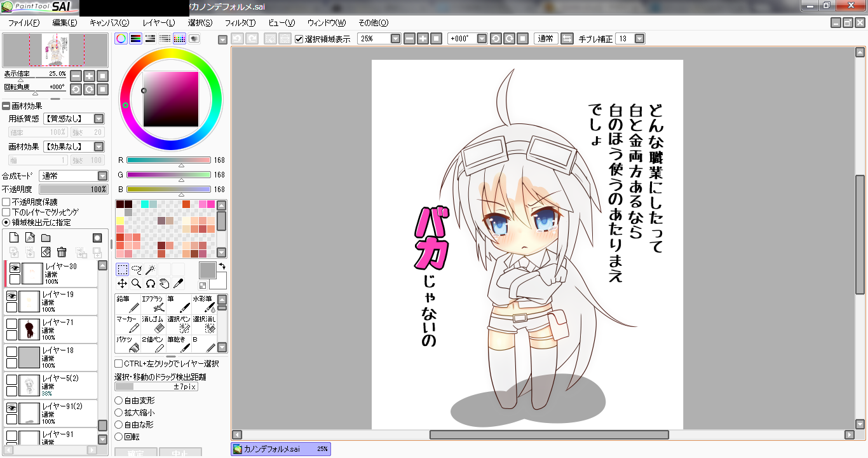
Task: Choose the 選択ペン selection pen
Action: (x=178, y=324)
